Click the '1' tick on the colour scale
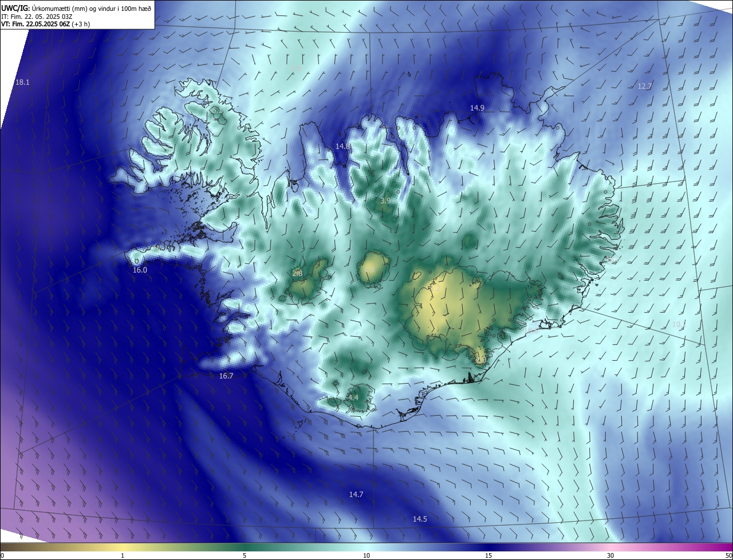 pos(123,555)
